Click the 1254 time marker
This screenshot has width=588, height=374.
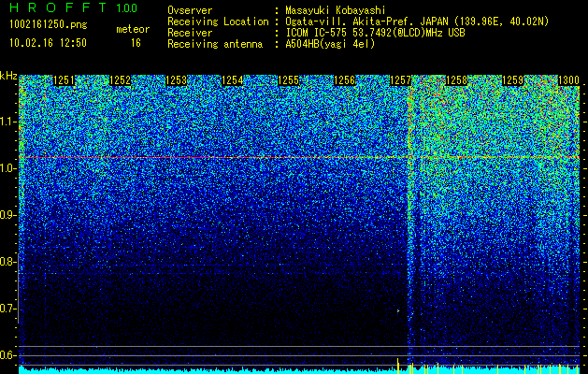232,80
